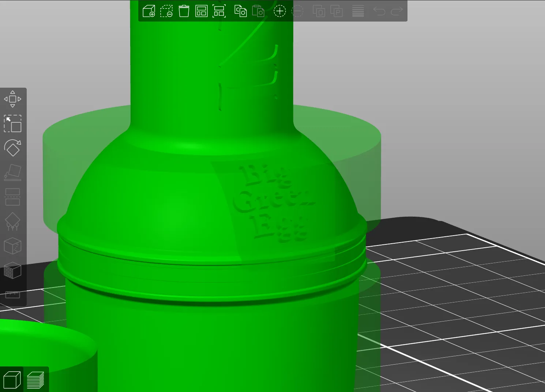Select the Move gizmo tool
This screenshot has width=545, height=392.
pyautogui.click(x=12, y=99)
